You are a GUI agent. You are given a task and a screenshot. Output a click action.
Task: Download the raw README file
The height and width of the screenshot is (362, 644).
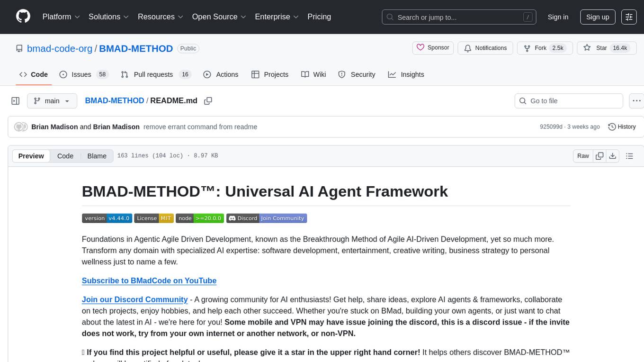[x=612, y=156]
